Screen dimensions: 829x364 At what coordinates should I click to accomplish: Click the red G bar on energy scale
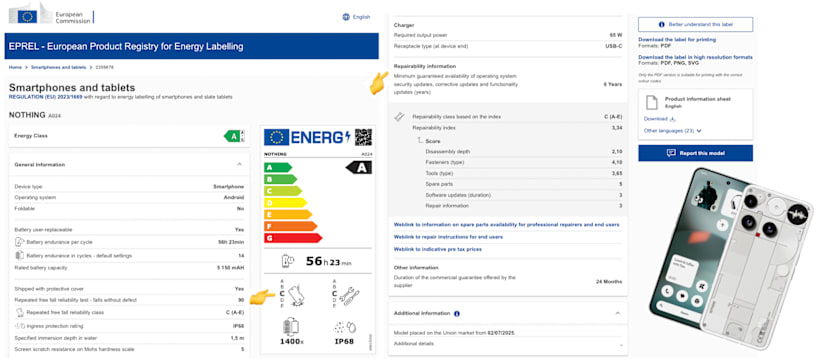[x=293, y=238]
